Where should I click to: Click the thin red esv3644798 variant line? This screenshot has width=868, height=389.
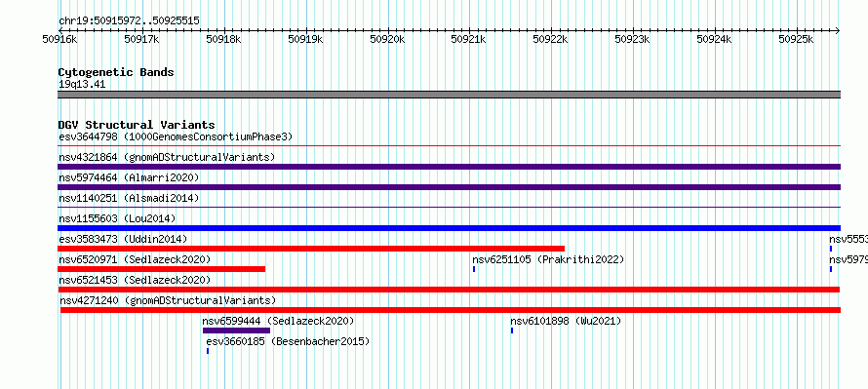[x=449, y=146]
